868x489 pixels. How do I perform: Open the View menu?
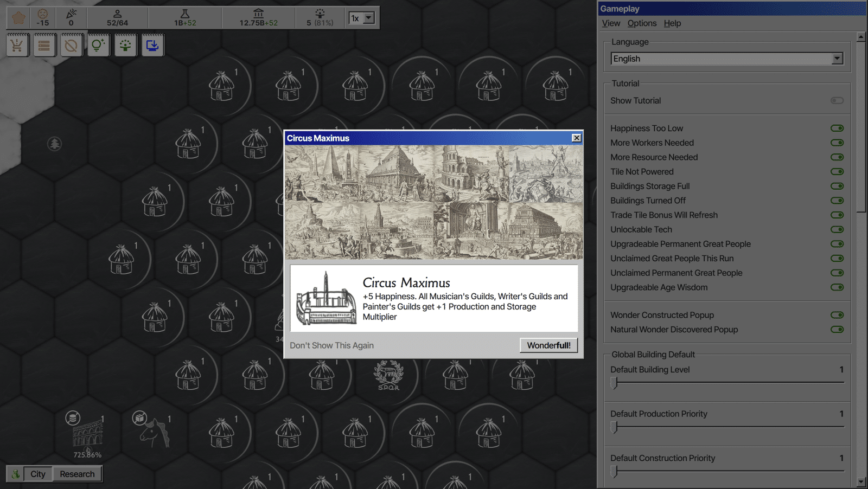[x=611, y=23]
